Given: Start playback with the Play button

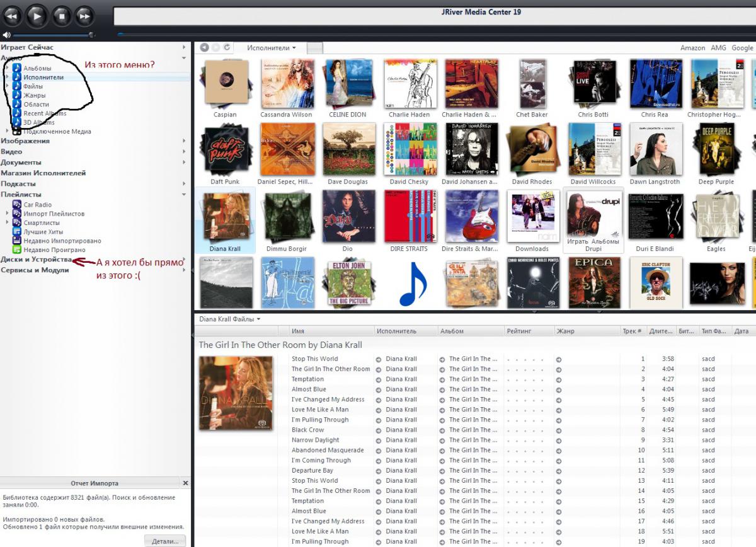Looking at the screenshot, I should (37, 15).
